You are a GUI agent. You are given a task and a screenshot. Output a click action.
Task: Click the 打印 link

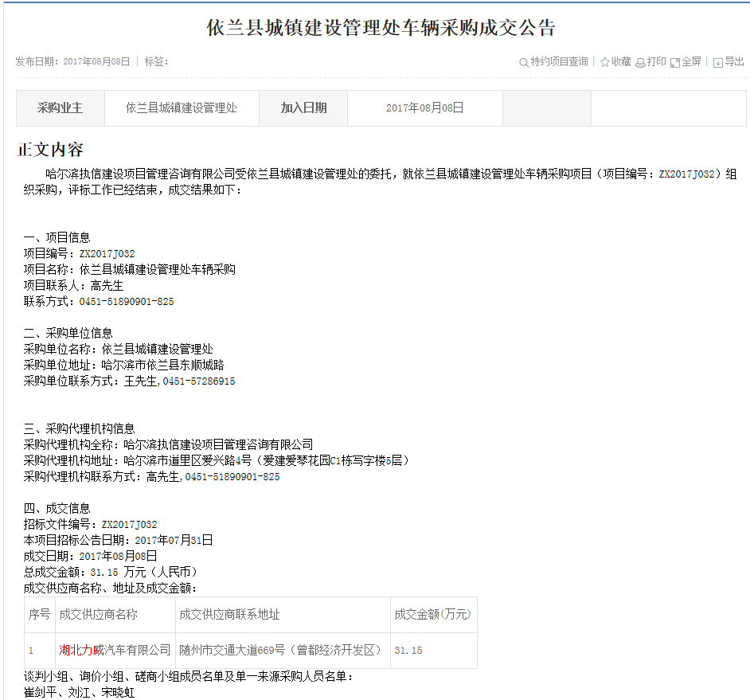(x=656, y=62)
